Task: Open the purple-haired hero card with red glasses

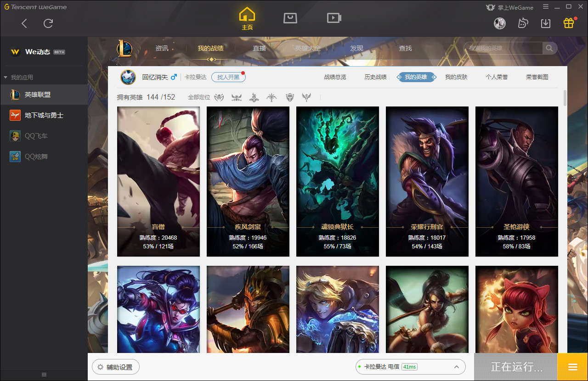Action: tap(158, 309)
